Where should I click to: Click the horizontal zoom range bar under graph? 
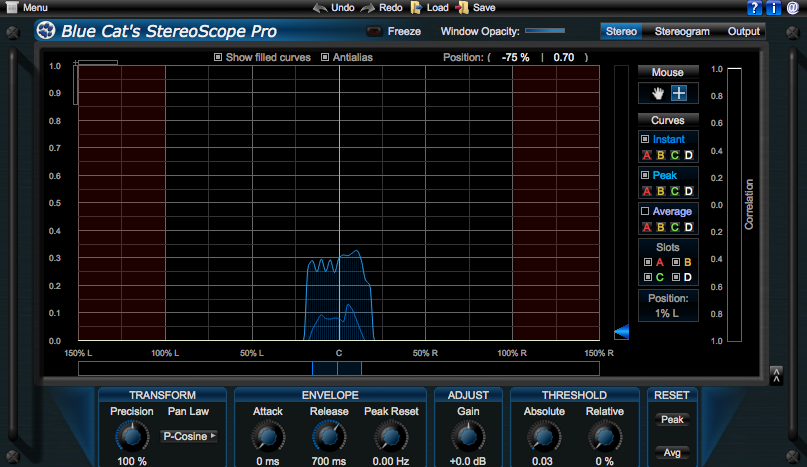coord(337,368)
